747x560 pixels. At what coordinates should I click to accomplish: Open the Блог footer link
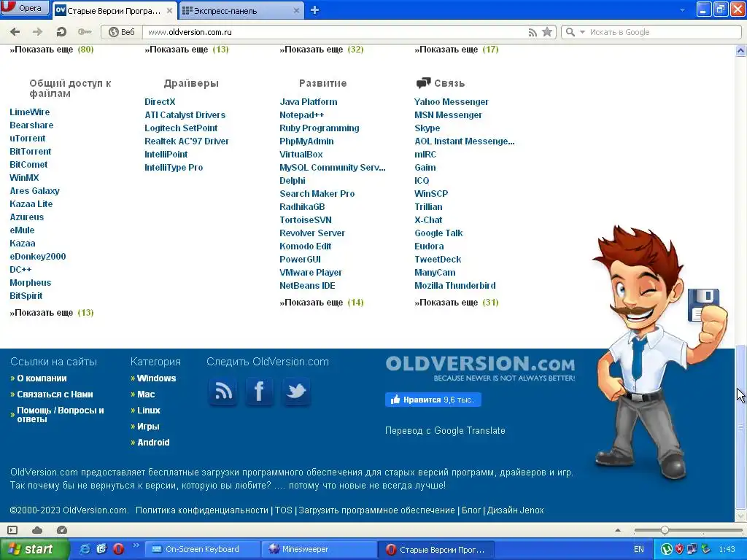coord(471,510)
